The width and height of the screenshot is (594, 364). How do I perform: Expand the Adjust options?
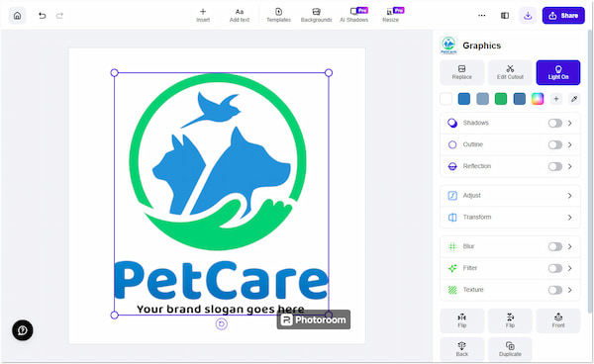(510, 196)
